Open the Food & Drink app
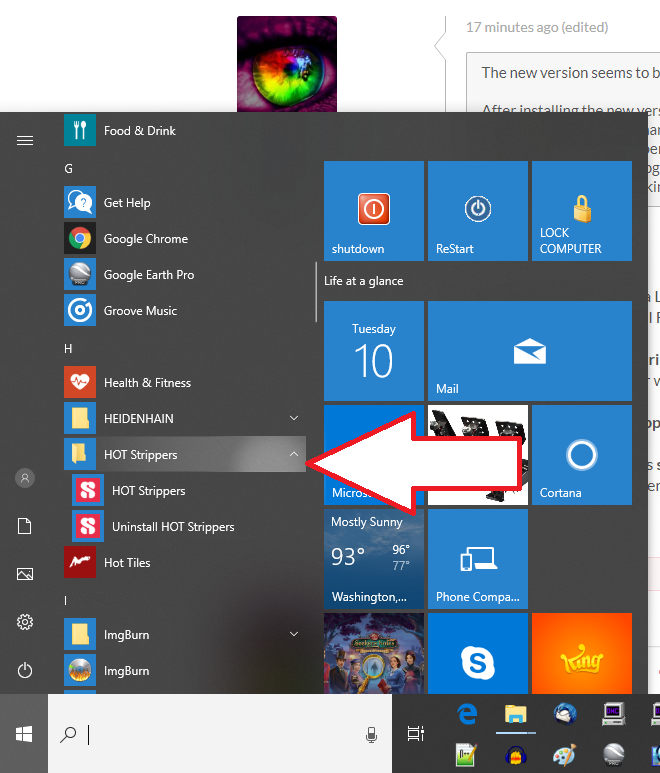Viewport: 660px width, 773px height. pyautogui.click(x=184, y=130)
